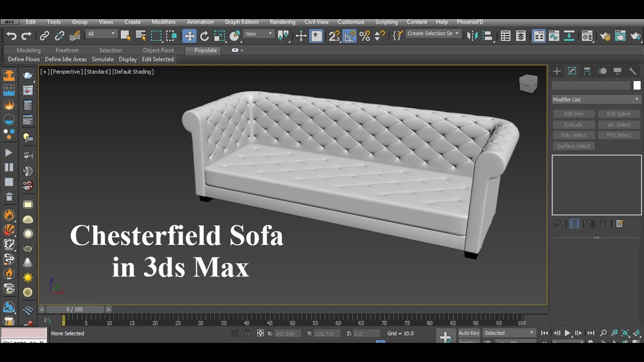Activate the Select and Move tool
Viewport: 644px width, 362px height.
pyautogui.click(x=189, y=36)
